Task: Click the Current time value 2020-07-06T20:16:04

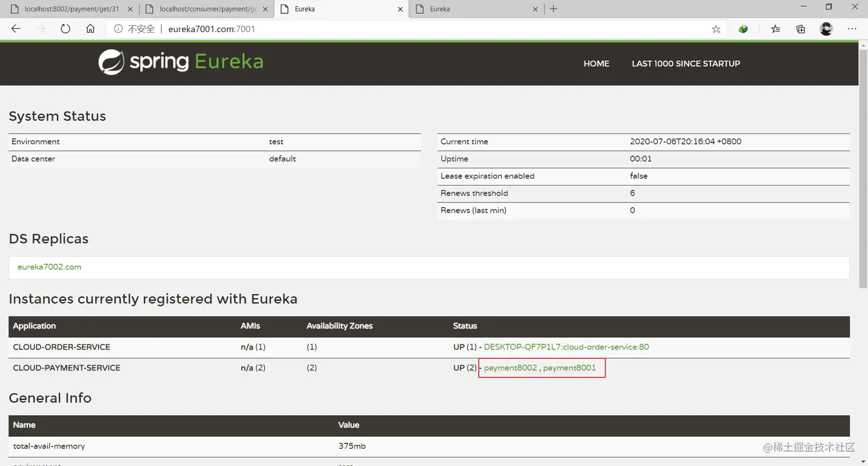Action: (x=685, y=141)
